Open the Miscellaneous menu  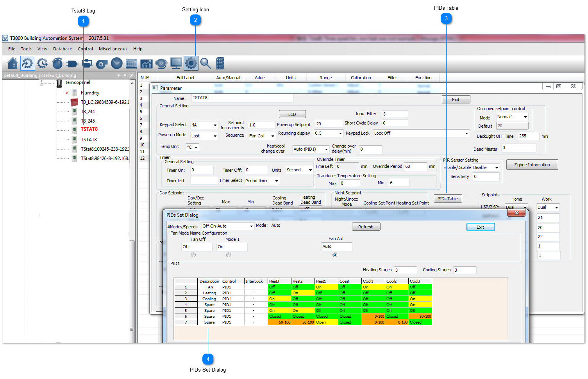point(113,49)
